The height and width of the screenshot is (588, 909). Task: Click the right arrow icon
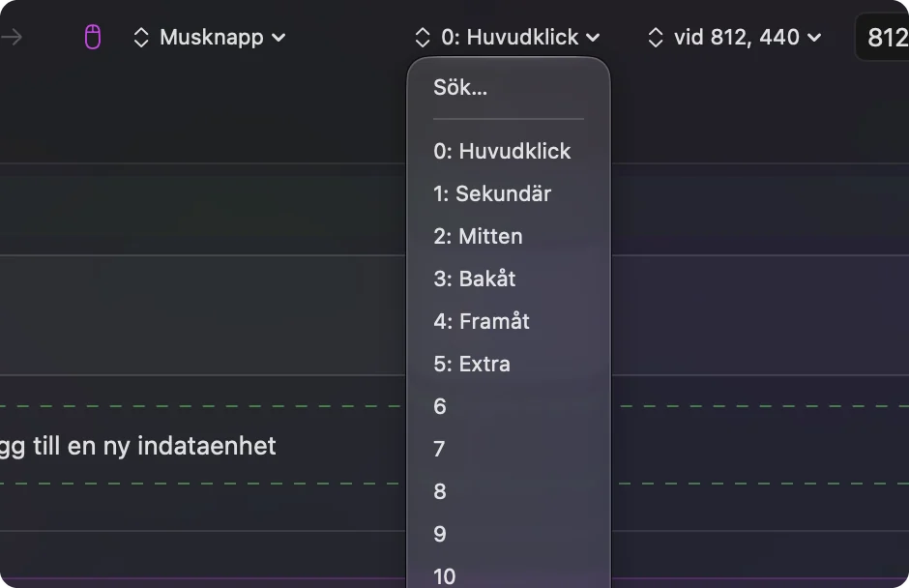(12, 38)
